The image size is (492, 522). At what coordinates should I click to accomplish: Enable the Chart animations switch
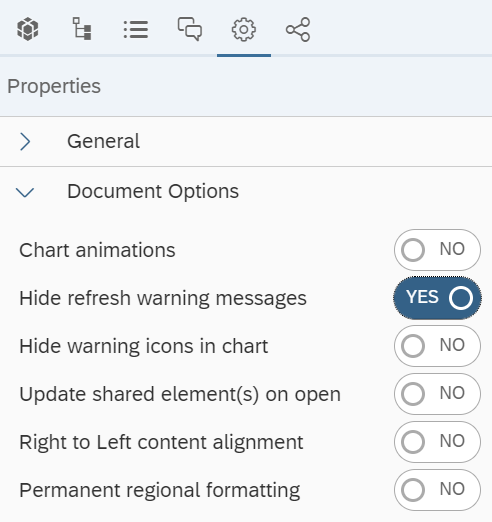[437, 250]
